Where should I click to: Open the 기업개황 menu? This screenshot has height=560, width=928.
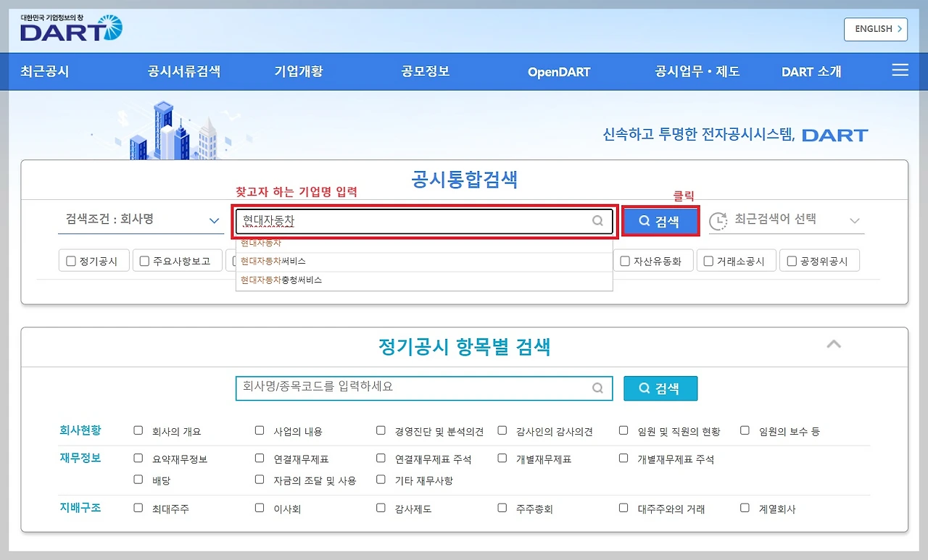pos(299,71)
